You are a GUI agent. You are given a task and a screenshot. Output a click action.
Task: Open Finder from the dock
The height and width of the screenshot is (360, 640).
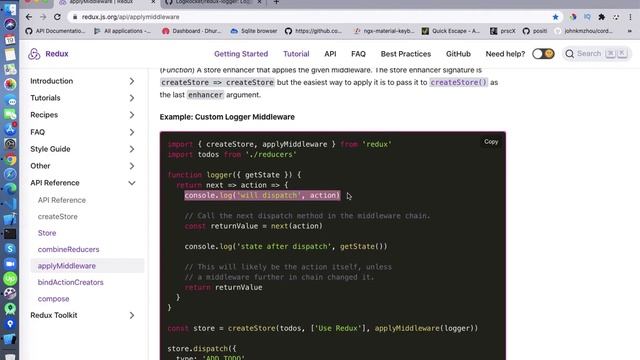(x=10, y=9)
